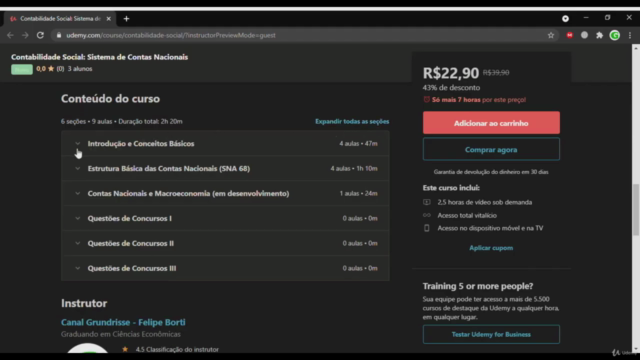Expand Questões de Concursos I section
The height and width of the screenshot is (360, 640).
[225, 218]
